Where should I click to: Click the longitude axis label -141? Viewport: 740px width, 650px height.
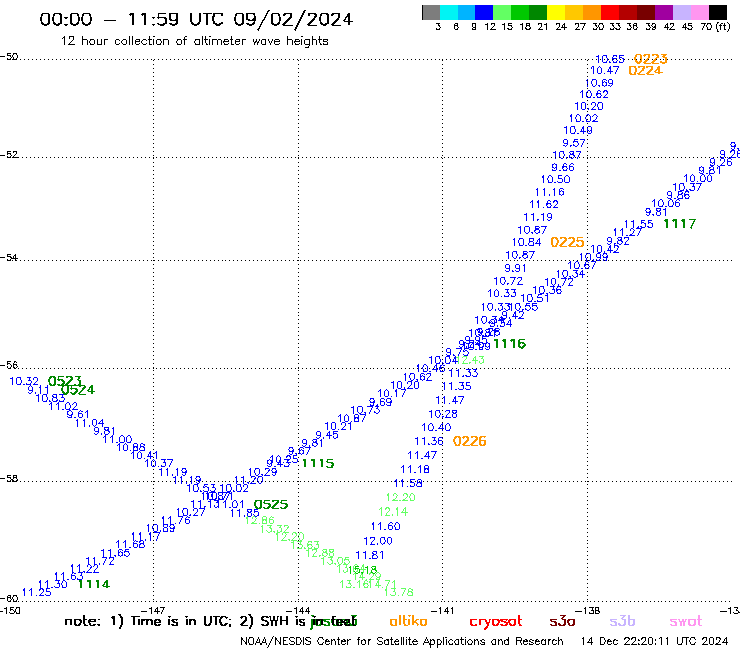pyautogui.click(x=443, y=610)
